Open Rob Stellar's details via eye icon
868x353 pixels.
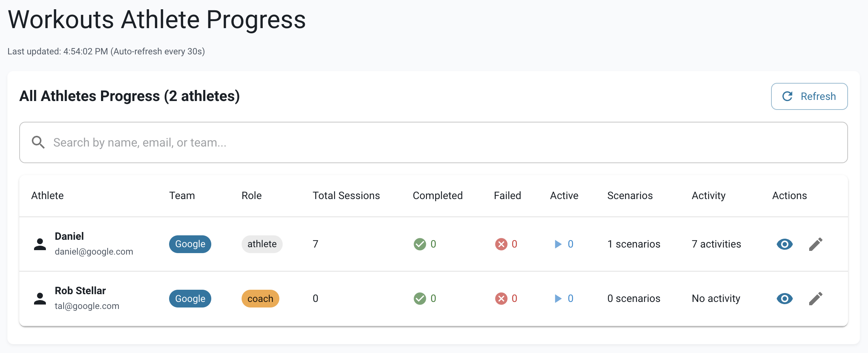click(784, 298)
